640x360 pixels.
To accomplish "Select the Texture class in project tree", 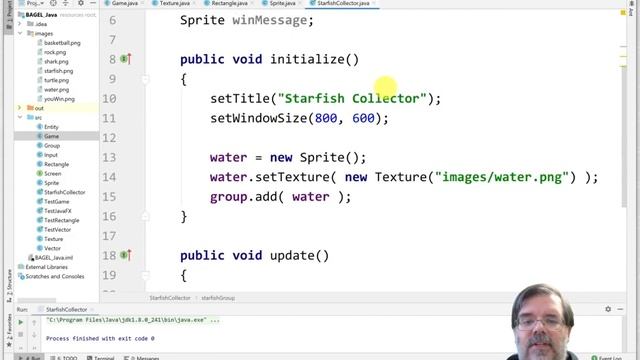I will [53, 239].
